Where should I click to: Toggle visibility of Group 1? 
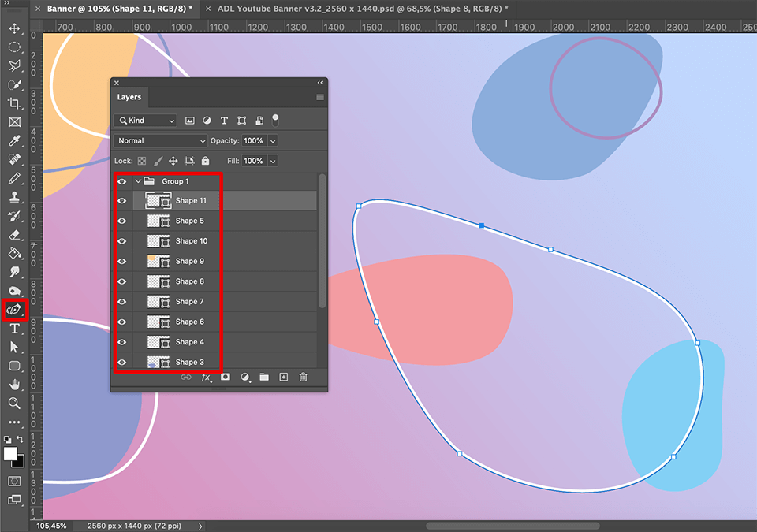121,181
